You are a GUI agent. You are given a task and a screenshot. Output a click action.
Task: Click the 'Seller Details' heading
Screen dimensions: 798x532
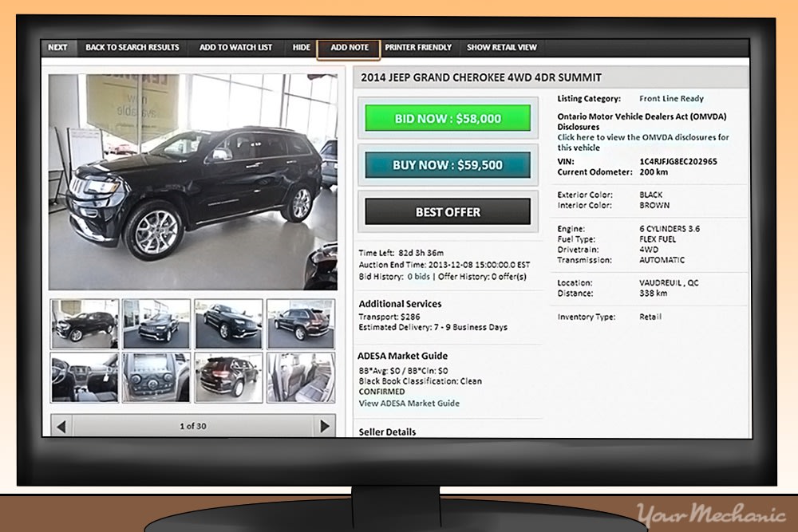coord(387,432)
